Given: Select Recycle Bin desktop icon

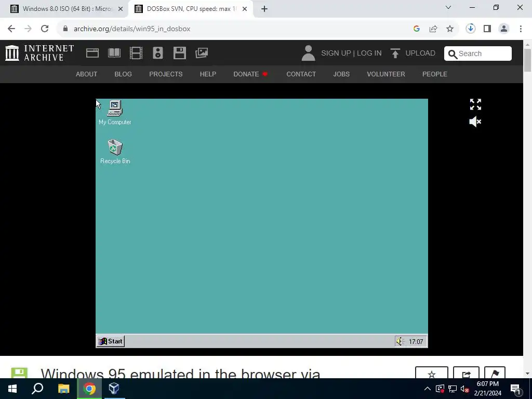Looking at the screenshot, I should click(x=115, y=152).
